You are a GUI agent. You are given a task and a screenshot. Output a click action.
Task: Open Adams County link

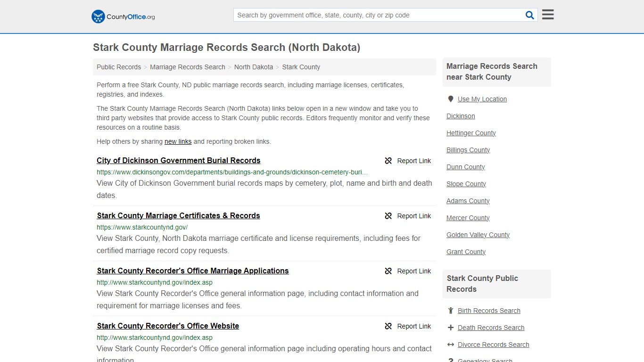coord(468,201)
